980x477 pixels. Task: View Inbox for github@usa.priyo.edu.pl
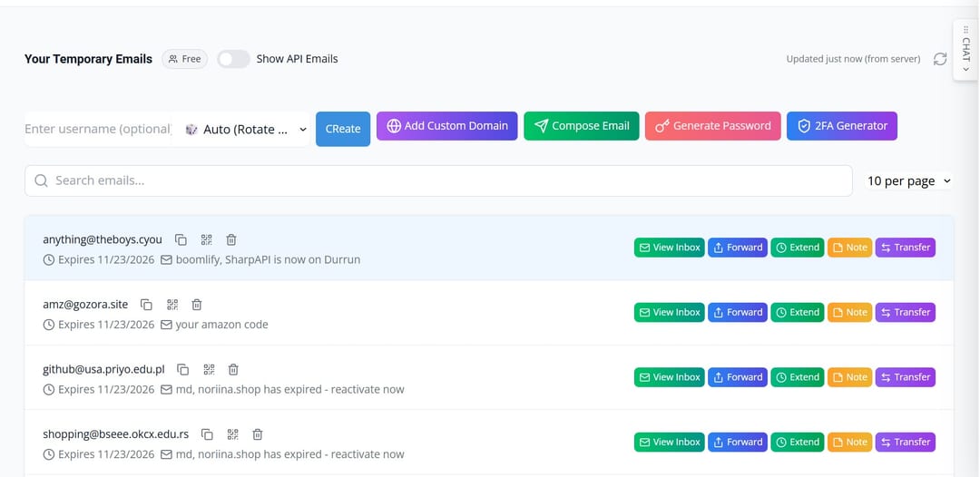[x=670, y=377]
